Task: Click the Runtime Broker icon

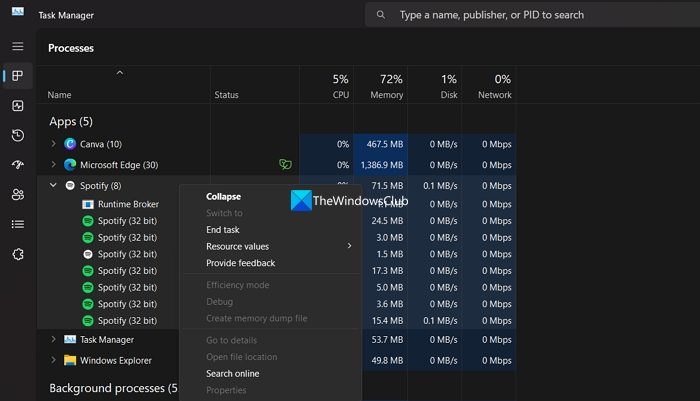Action: [88, 204]
